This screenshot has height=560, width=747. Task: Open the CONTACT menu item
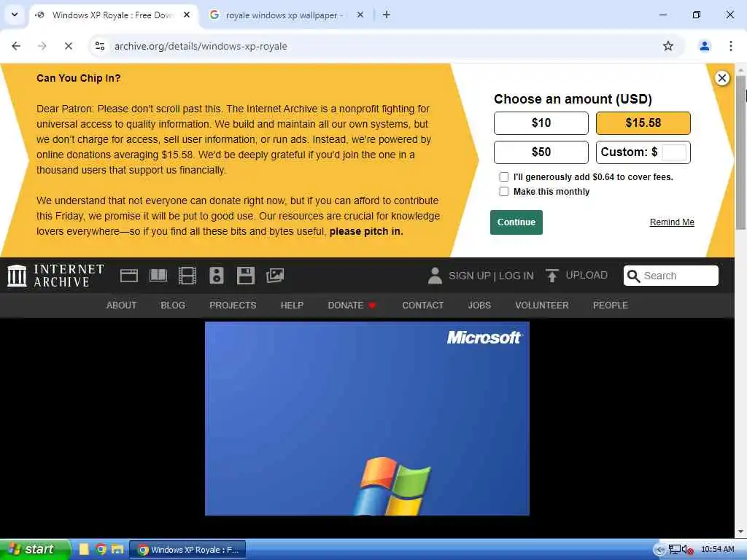click(423, 306)
